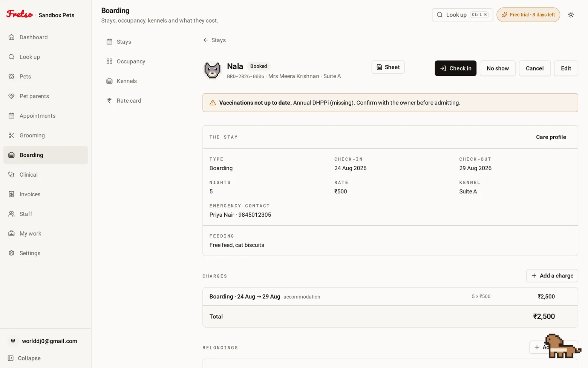Click the Free trial 3 days left badge
The width and height of the screenshot is (588, 368).
pyautogui.click(x=528, y=15)
